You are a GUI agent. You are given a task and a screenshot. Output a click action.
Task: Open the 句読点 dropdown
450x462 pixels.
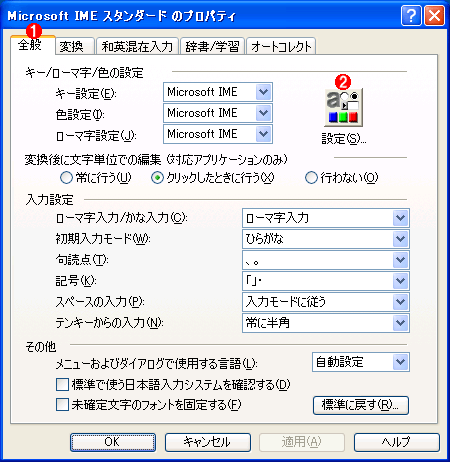(326, 260)
